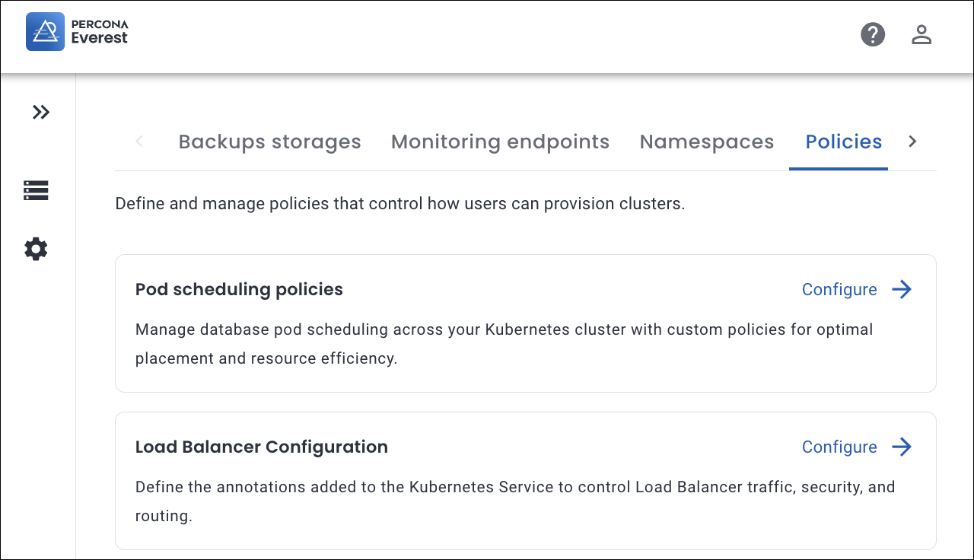Image resolution: width=974 pixels, height=560 pixels.
Task: Open the help question mark icon
Action: [873, 34]
